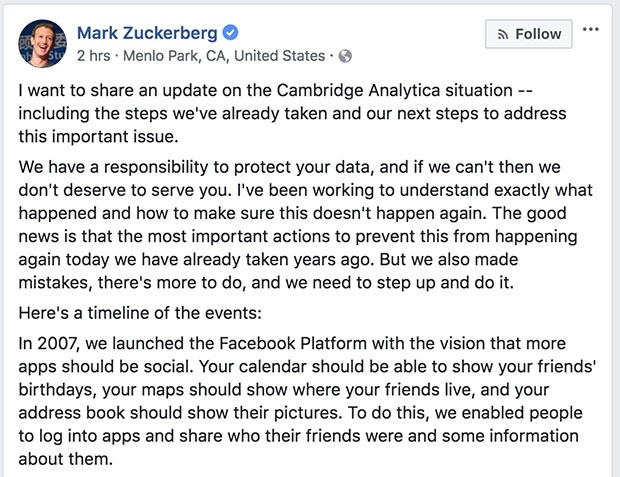Viewport: 620px width, 477px height.
Task: Select the 'We have a responsibility' paragraph start
Action: [x=113, y=167]
